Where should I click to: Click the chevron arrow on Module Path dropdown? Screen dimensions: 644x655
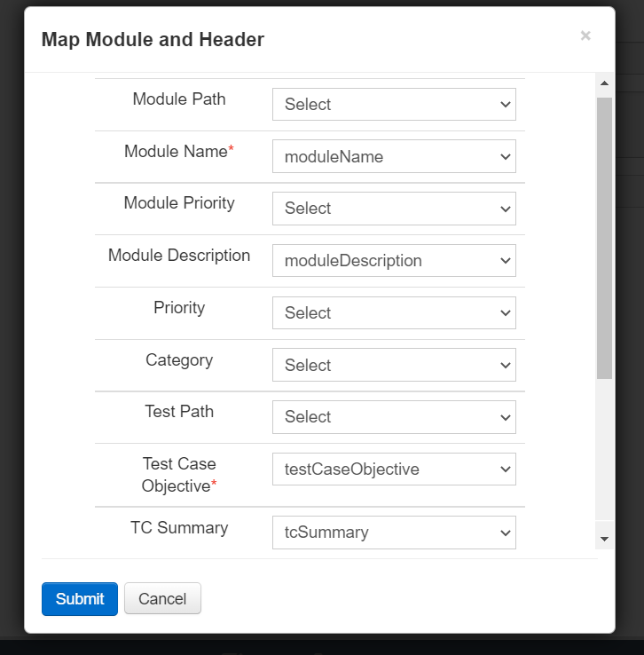(506, 105)
